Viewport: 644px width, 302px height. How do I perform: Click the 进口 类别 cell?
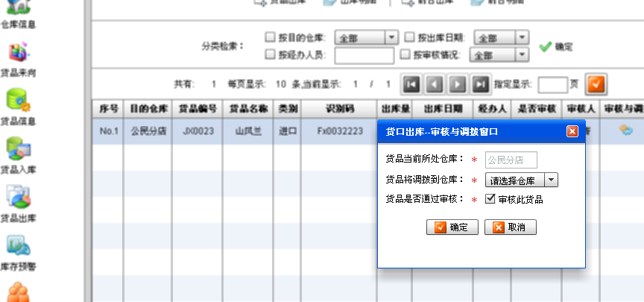click(288, 131)
